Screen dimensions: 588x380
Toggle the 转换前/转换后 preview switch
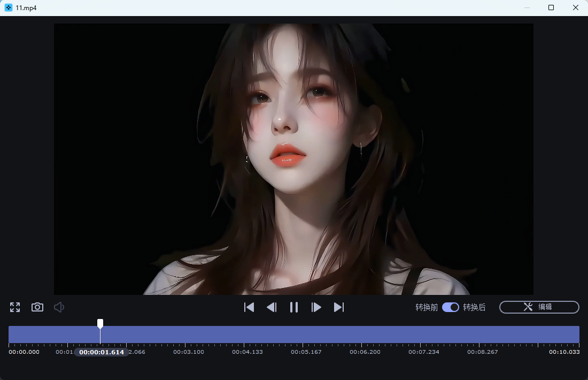point(451,307)
